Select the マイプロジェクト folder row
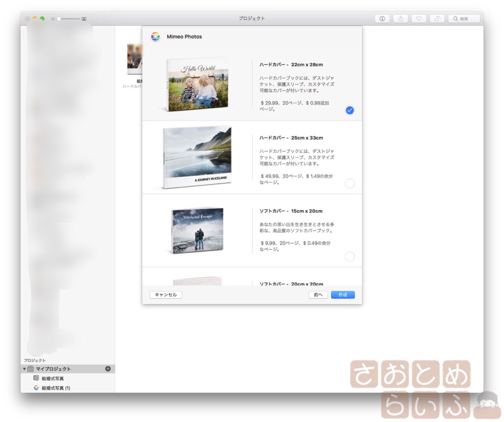The height and width of the screenshot is (422, 504). (67, 369)
